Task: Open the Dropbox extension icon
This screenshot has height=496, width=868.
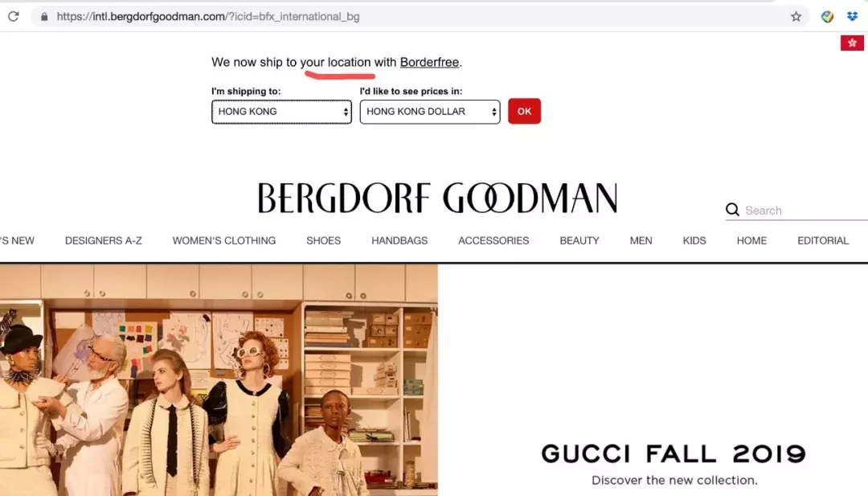Action: point(853,17)
